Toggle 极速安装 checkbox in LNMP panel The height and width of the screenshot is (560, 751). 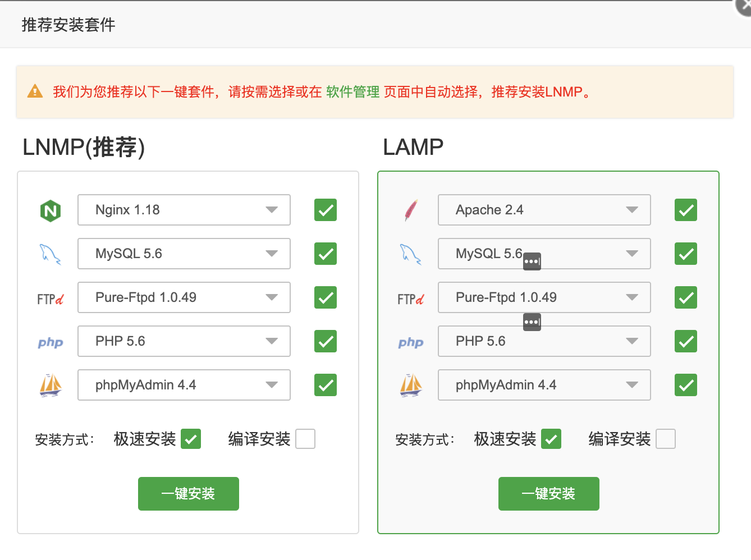[x=191, y=439]
